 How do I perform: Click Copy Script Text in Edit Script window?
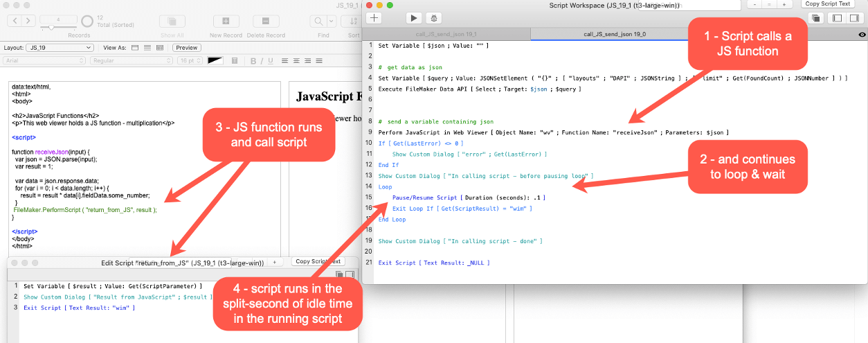pos(318,262)
